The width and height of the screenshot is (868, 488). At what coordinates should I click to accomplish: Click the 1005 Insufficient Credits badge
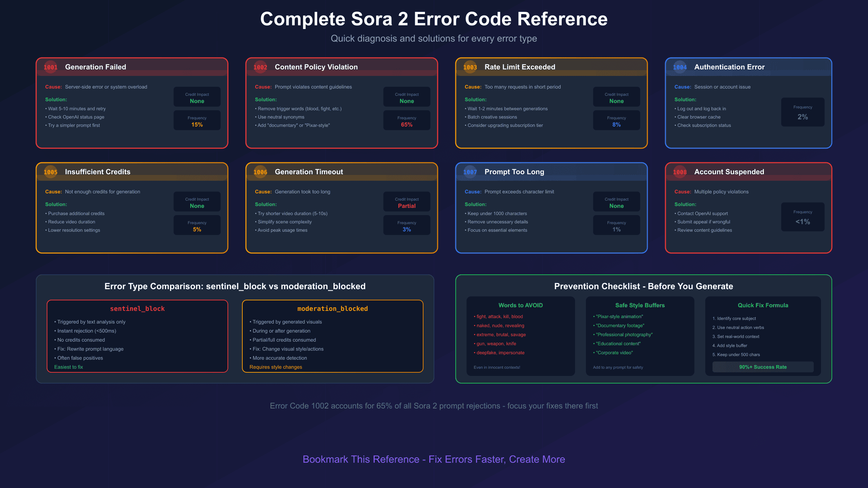click(50, 172)
